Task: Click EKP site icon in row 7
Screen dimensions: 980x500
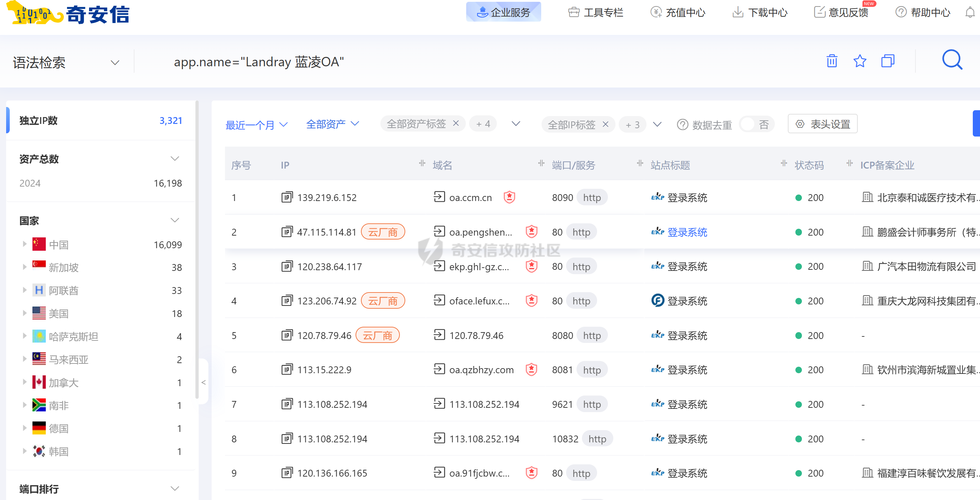Action: [657, 404]
